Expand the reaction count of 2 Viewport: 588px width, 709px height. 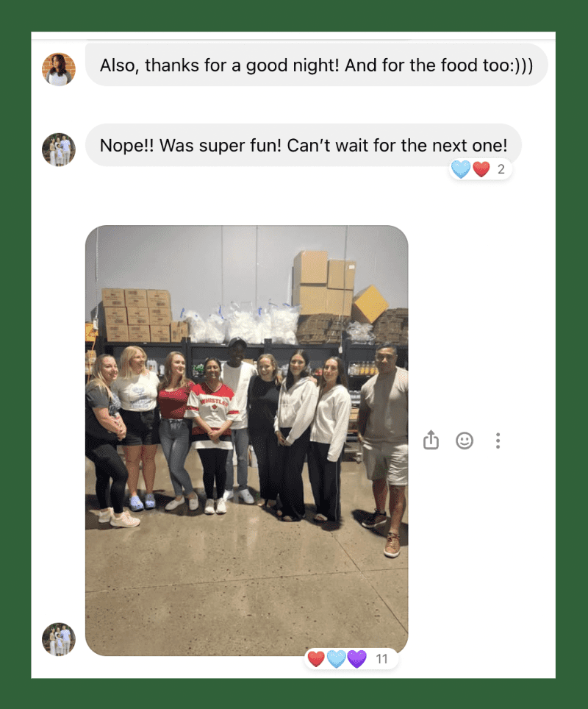pyautogui.click(x=501, y=169)
